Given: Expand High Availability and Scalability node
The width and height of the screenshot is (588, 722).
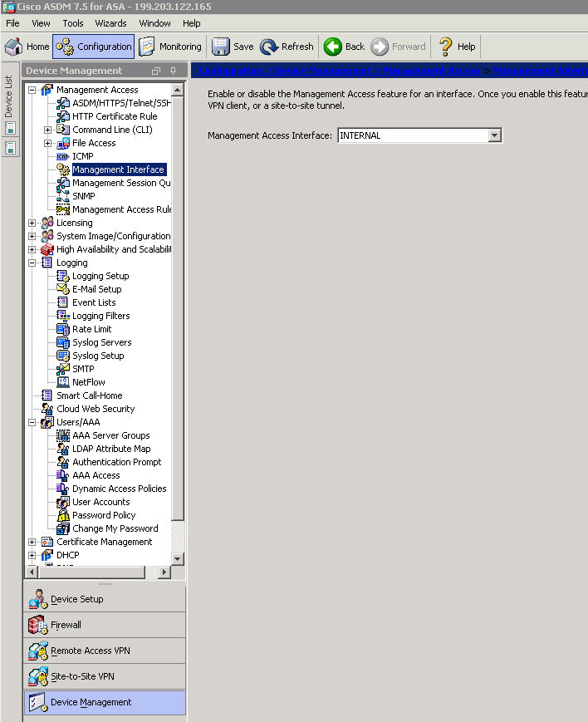Looking at the screenshot, I should click(x=32, y=249).
